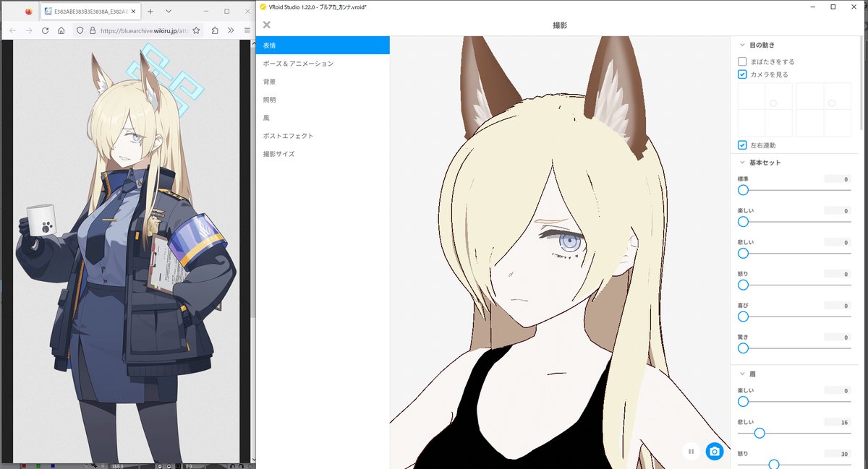868x469 pixels.
Task: Click the 眉 悲しい slider handle at 16
Action: click(x=759, y=433)
